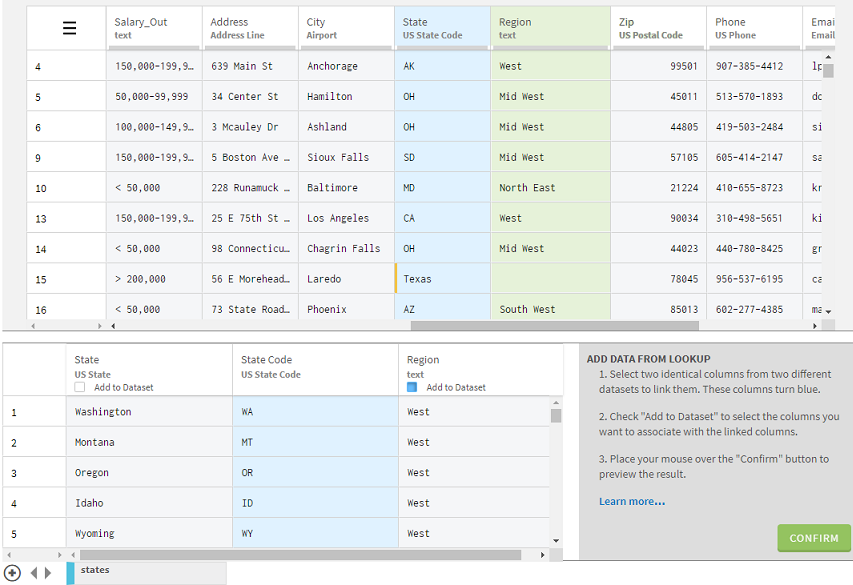Open the Learn more link
Screen dimensions: 853x585
click(x=631, y=502)
